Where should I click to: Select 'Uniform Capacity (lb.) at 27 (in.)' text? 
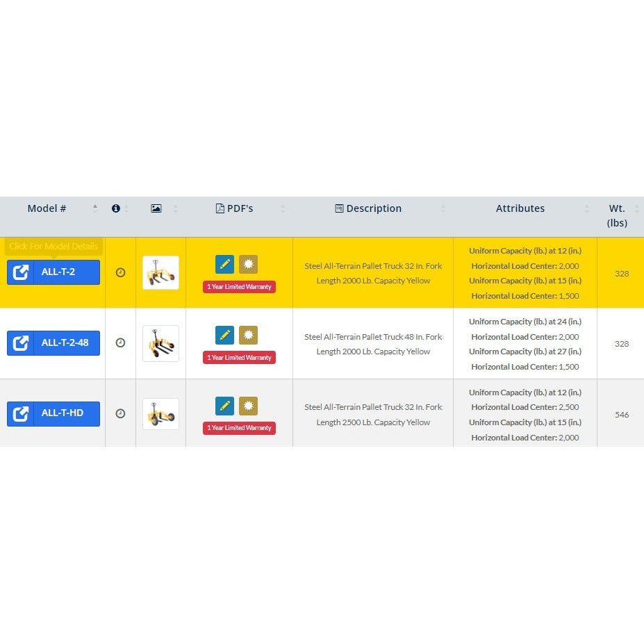pos(525,352)
